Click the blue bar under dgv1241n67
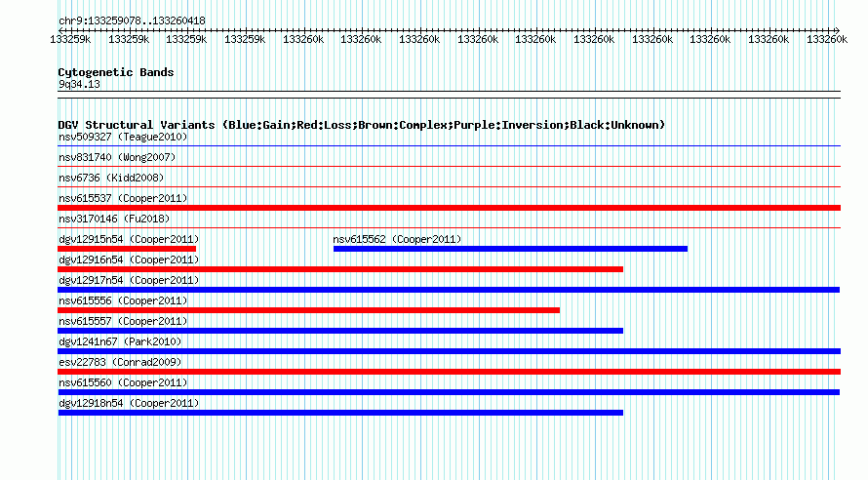The width and height of the screenshot is (868, 480). (x=449, y=351)
